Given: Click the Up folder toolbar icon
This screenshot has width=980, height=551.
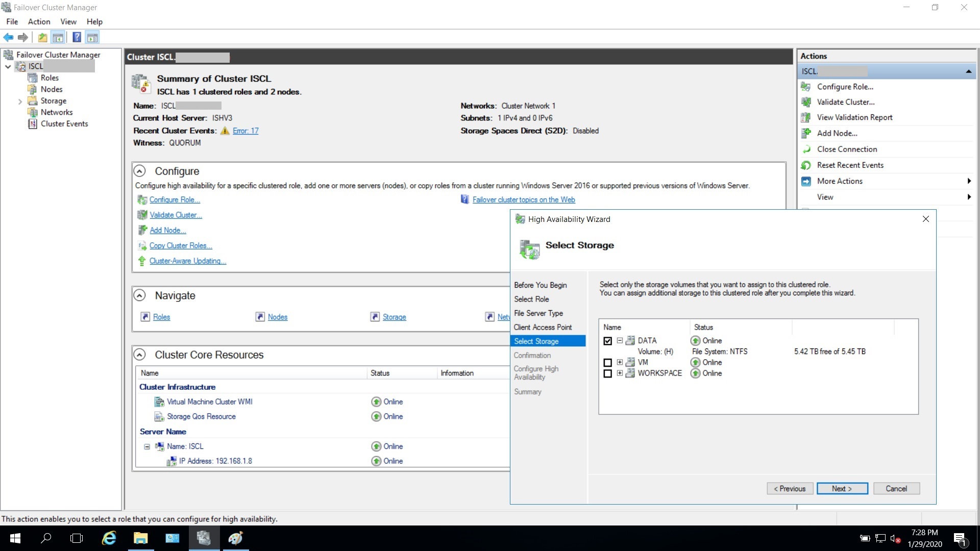Looking at the screenshot, I should coord(43,37).
